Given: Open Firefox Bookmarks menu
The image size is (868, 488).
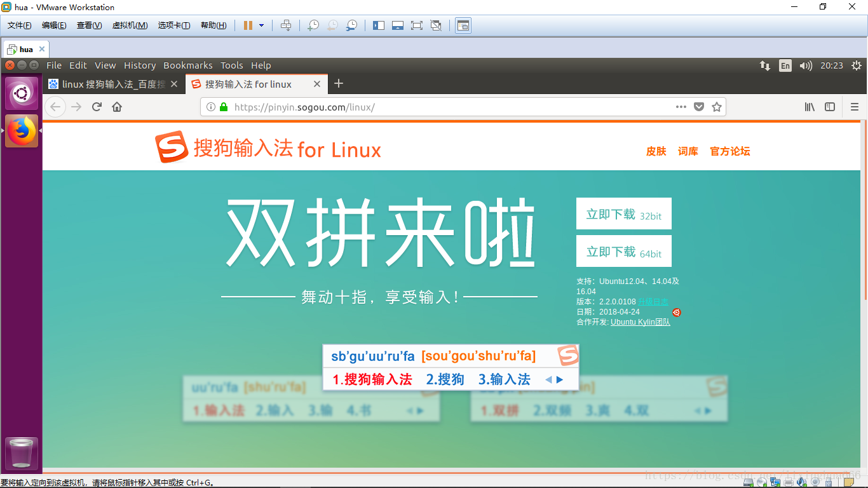Looking at the screenshot, I should [x=188, y=65].
